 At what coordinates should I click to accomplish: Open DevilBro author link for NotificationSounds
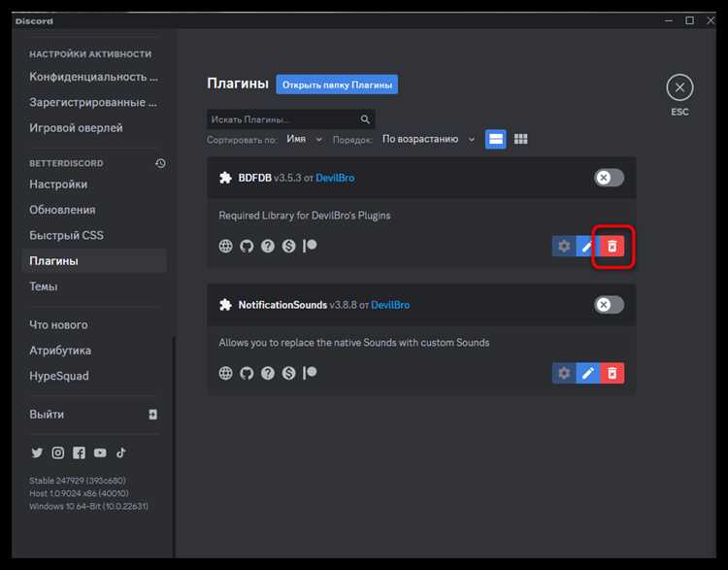390,305
